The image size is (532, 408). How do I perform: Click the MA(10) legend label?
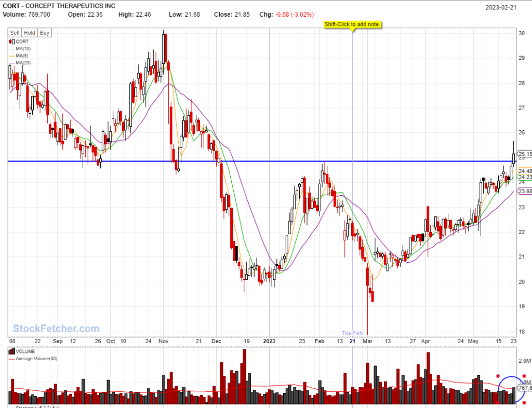pos(23,49)
